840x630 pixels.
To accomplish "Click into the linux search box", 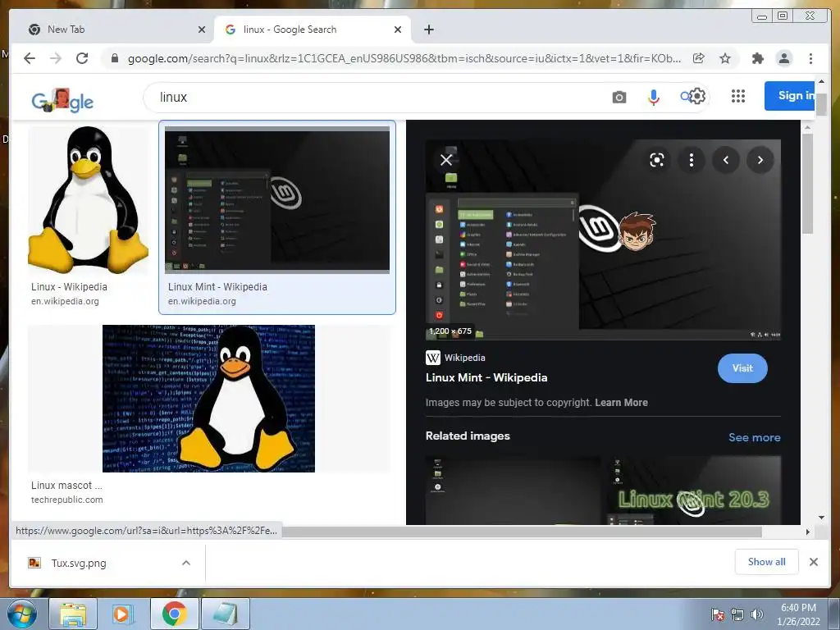I will pyautogui.click(x=375, y=97).
